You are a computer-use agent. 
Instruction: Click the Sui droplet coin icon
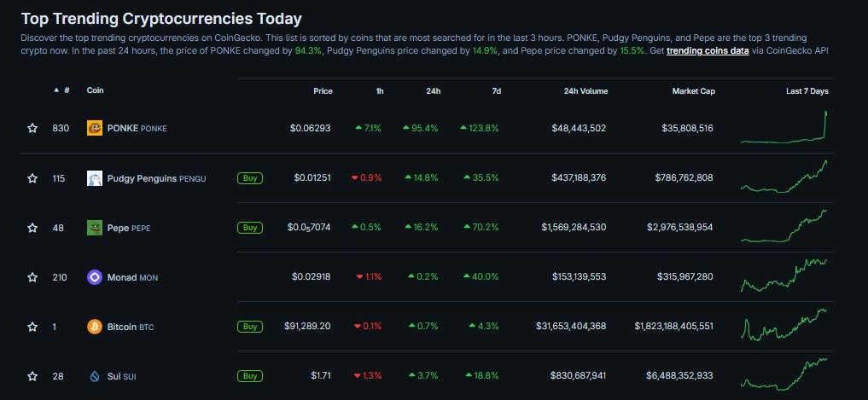[95, 376]
